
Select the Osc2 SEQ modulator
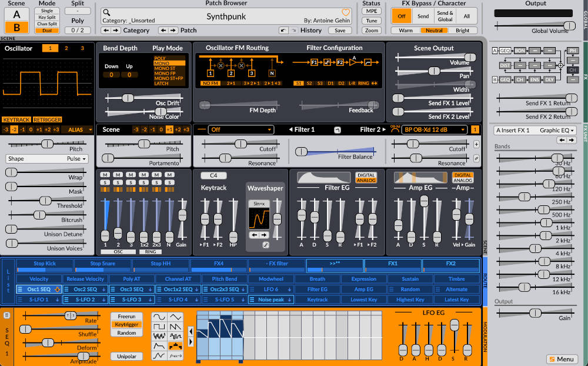tap(85, 290)
